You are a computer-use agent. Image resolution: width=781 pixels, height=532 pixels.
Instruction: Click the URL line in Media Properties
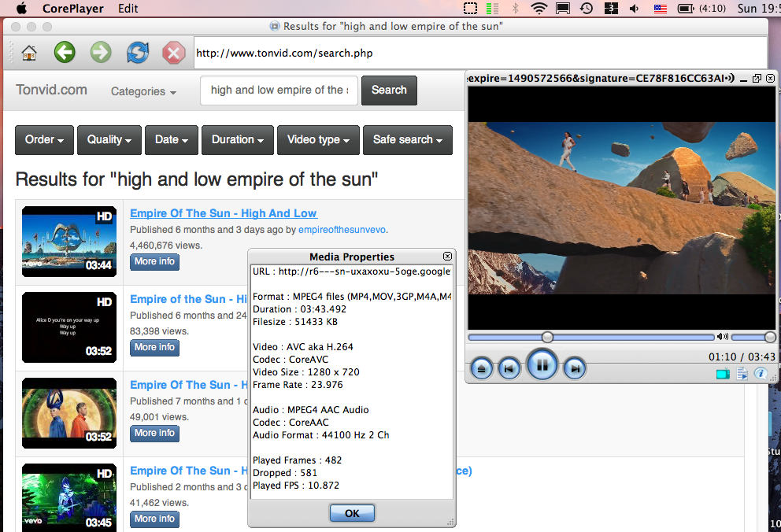point(352,272)
